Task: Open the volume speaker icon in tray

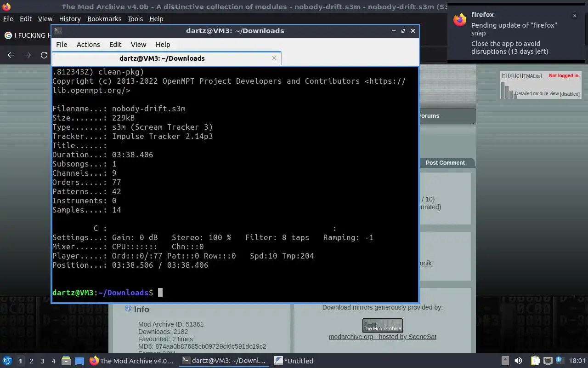Action: (518, 361)
